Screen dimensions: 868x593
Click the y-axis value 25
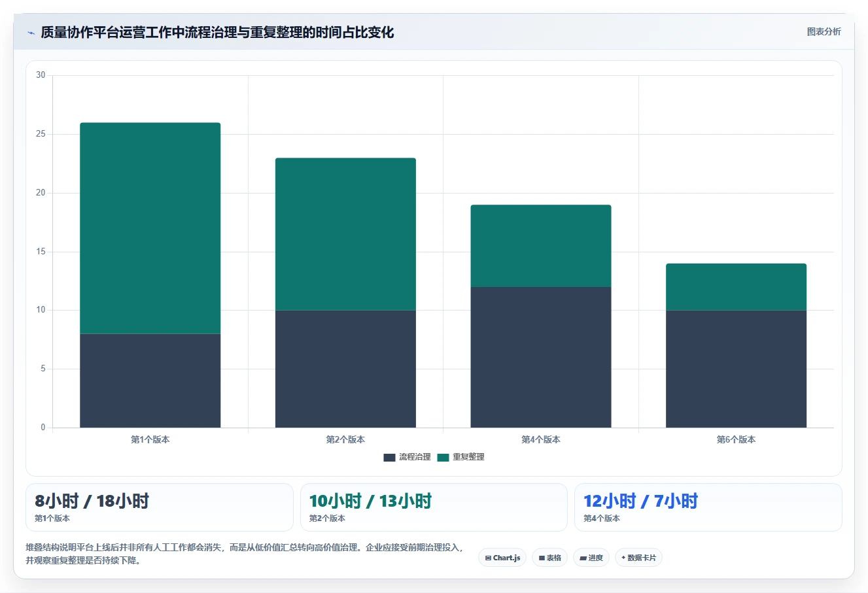pyautogui.click(x=41, y=134)
